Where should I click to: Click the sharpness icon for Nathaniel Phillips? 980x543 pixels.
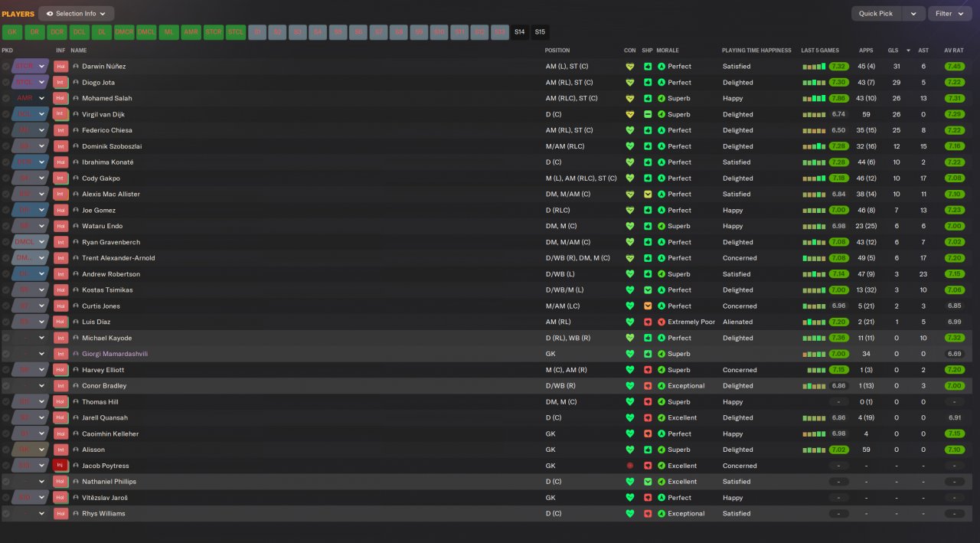pos(648,482)
